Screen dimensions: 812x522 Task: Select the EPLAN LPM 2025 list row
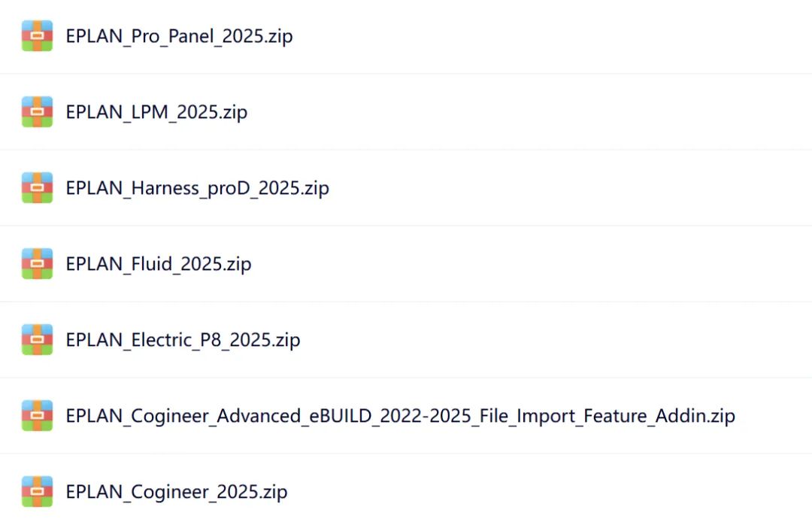[526, 112]
